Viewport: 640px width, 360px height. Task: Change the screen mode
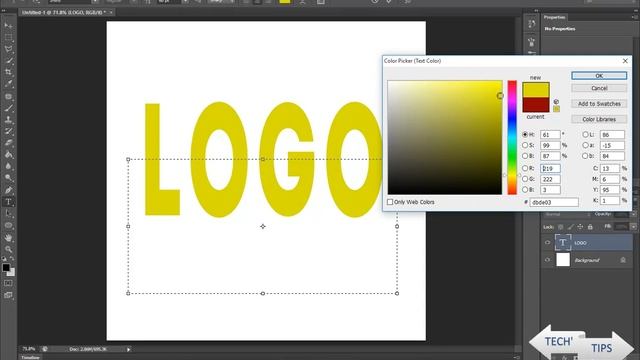point(8,295)
